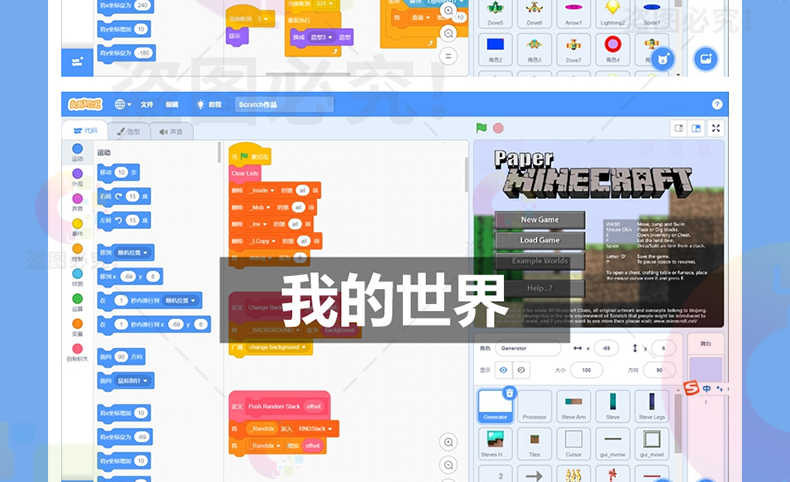Image resolution: width=790 pixels, height=482 pixels.
Task: Edit the Scratch作品 project title field
Action: (x=284, y=105)
